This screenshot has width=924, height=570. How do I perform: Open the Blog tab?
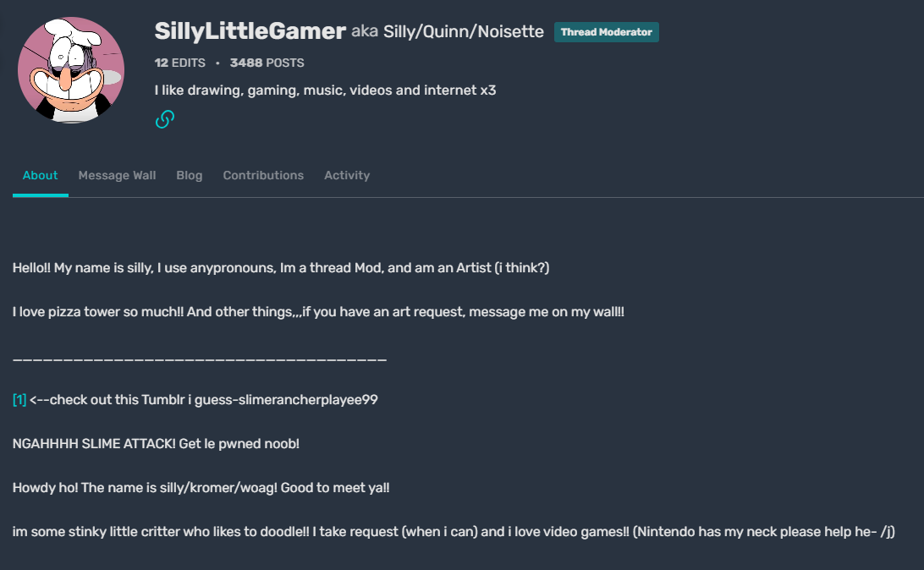point(189,175)
